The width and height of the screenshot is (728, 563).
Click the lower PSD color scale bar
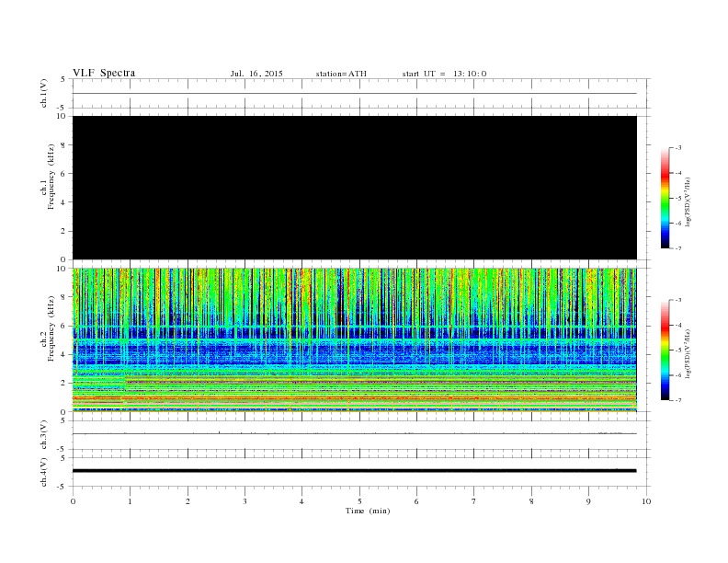point(665,350)
